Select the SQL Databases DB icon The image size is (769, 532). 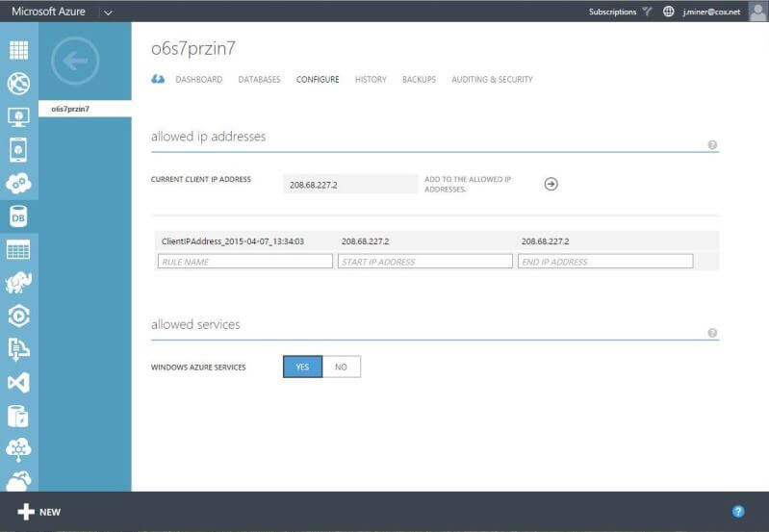pyautogui.click(x=18, y=215)
